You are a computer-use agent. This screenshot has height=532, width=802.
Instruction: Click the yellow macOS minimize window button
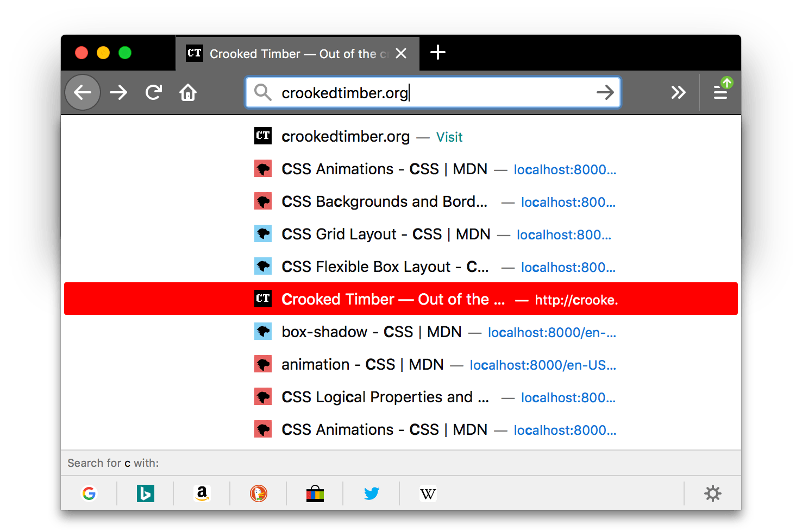103,53
